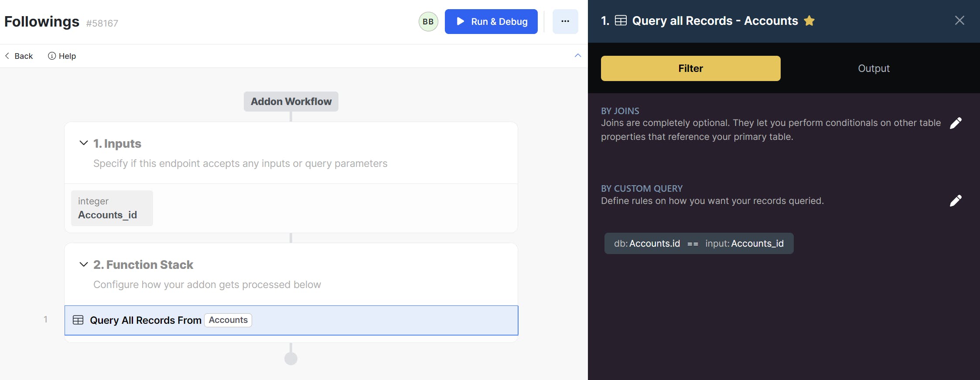980x380 pixels.
Task: Click the 2. Function Stack heading text
Action: 143,265
